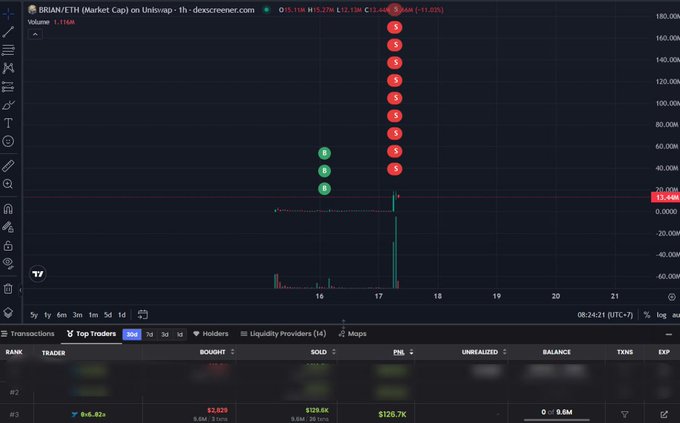
Task: Select the Top Traders tab
Action: 92,334
